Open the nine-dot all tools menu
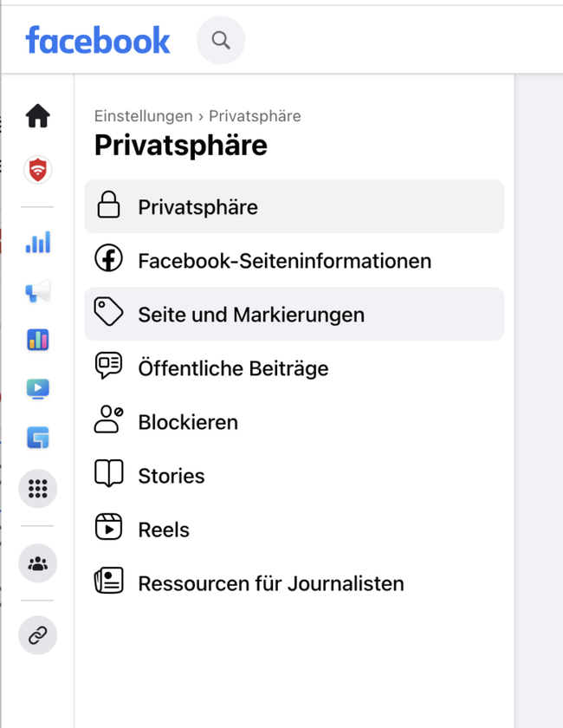The height and width of the screenshot is (728, 563). (38, 489)
